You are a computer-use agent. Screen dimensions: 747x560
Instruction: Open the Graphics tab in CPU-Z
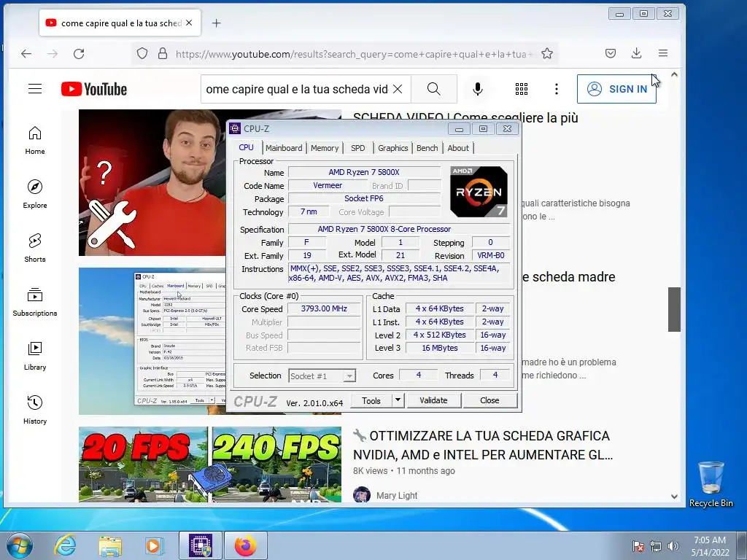coord(393,148)
